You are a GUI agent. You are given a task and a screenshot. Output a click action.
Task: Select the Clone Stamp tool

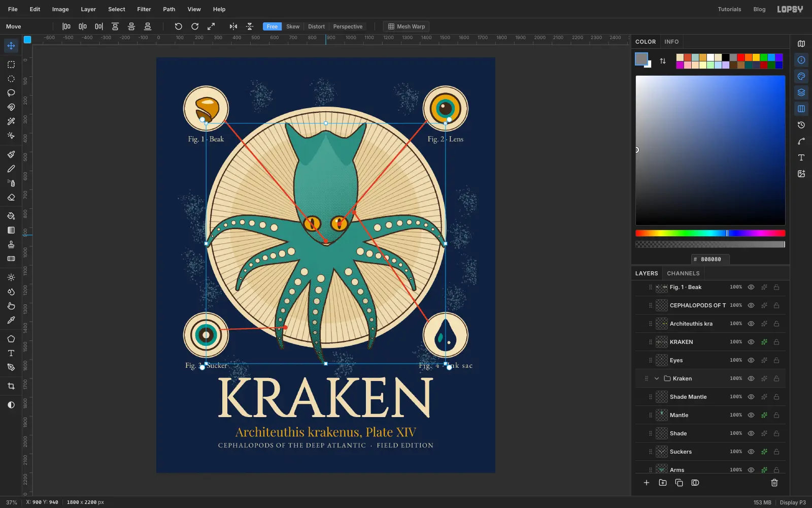[x=11, y=244]
